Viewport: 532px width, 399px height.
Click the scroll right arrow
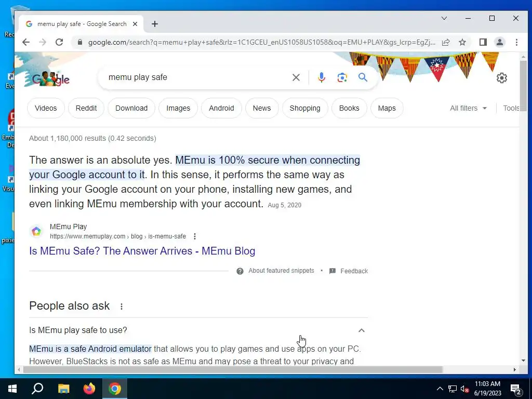point(515,369)
